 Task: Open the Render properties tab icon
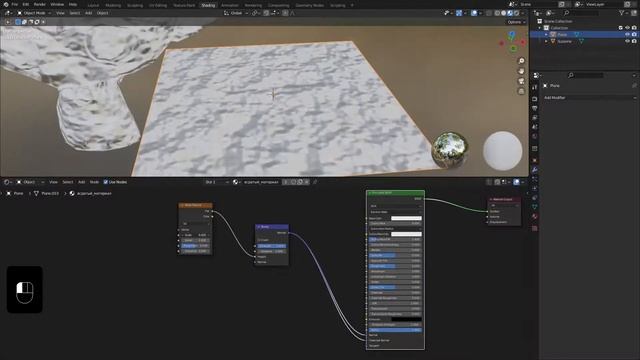pos(535,99)
